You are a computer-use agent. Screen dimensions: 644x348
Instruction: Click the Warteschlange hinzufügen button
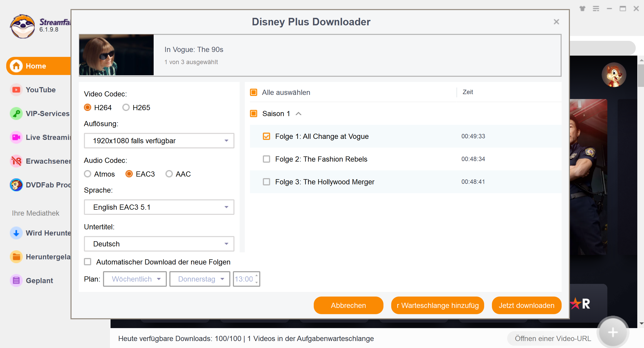click(437, 305)
